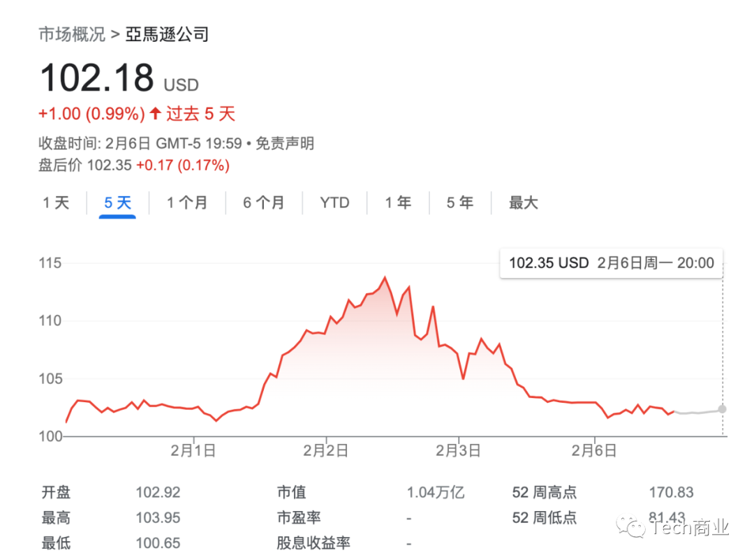Image resolution: width=754 pixels, height=560 pixels.
Task: Switch to the 5 年 range tab
Action: 459,203
